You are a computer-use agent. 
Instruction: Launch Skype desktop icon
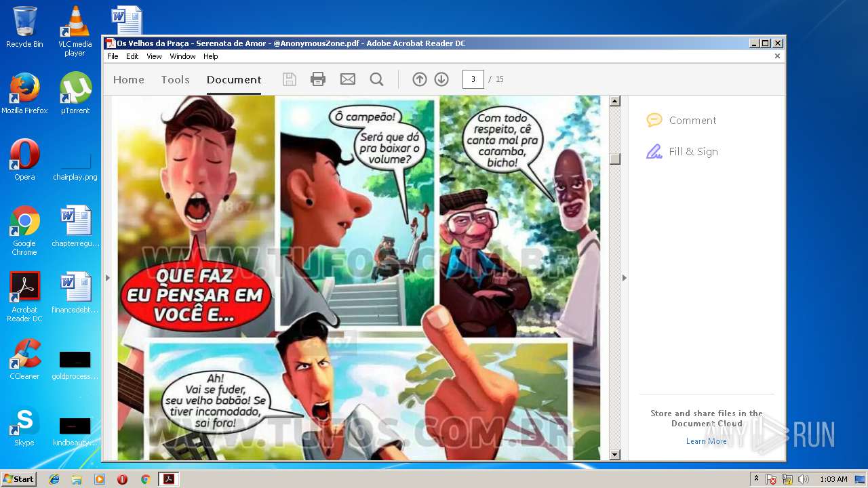[x=24, y=426]
